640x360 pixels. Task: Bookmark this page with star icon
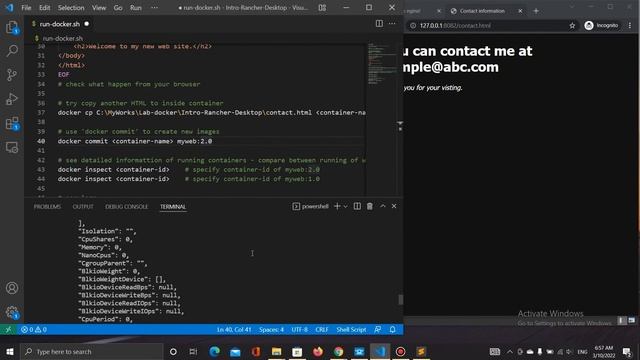click(572, 26)
